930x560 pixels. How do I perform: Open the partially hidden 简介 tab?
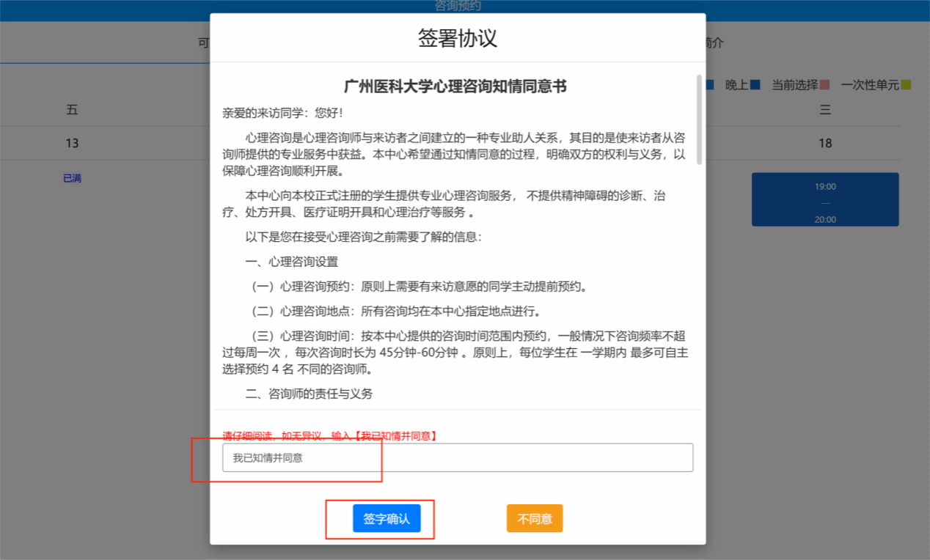[714, 43]
